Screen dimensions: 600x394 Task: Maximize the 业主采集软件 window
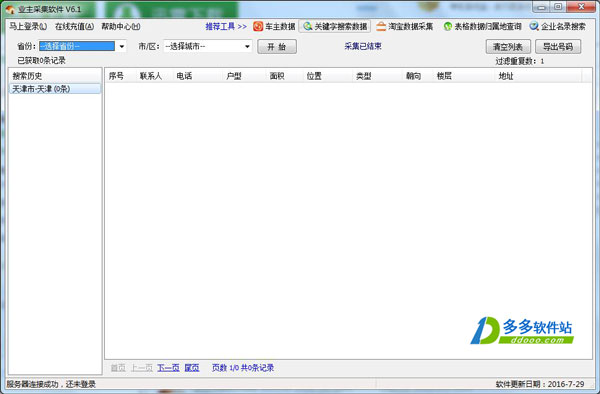pyautogui.click(x=558, y=7)
